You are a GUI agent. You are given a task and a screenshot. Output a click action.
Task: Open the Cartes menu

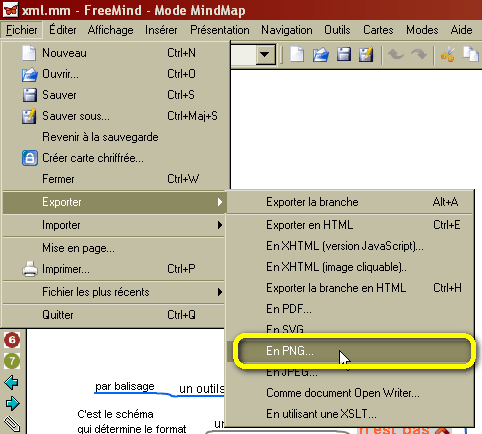(x=378, y=30)
